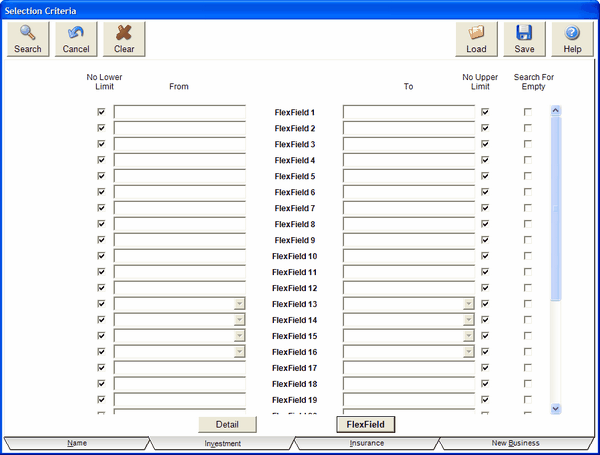Click the scrollbar down arrow
The height and width of the screenshot is (455, 600).
click(x=556, y=408)
